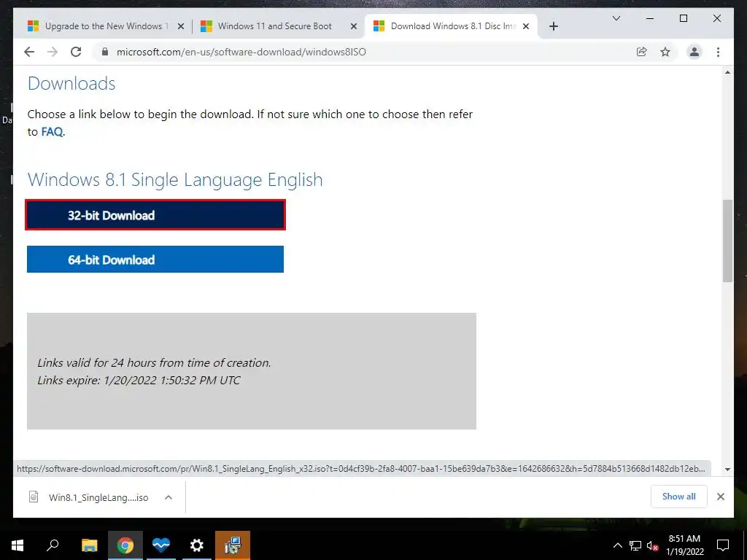Close the Upgrade to the New Windows tab

181,26
